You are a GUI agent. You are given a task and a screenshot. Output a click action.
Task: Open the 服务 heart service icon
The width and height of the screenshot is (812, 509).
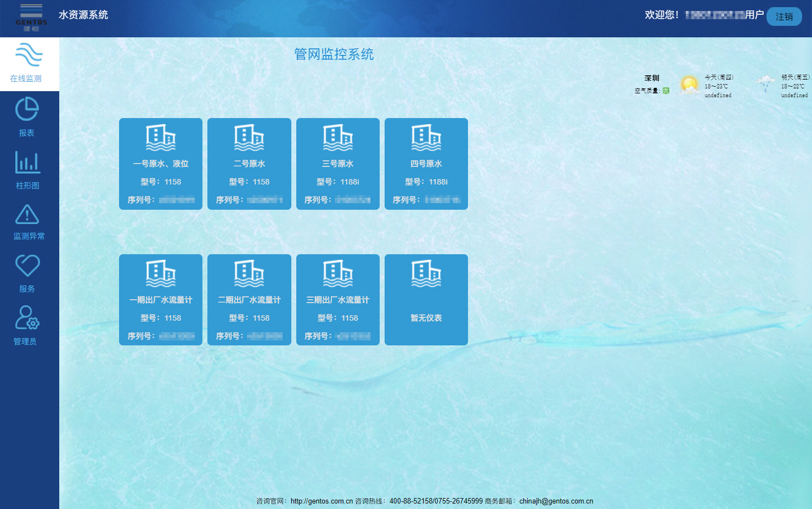(x=27, y=266)
